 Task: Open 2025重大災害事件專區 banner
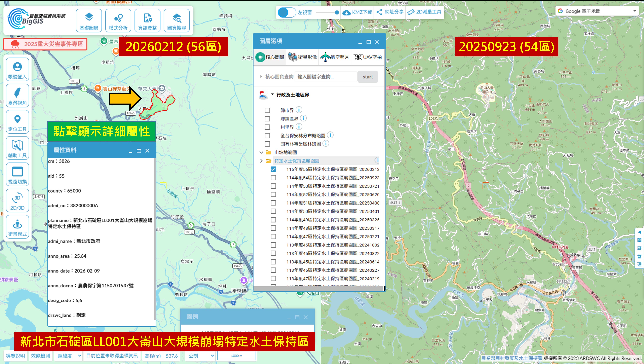click(x=45, y=44)
